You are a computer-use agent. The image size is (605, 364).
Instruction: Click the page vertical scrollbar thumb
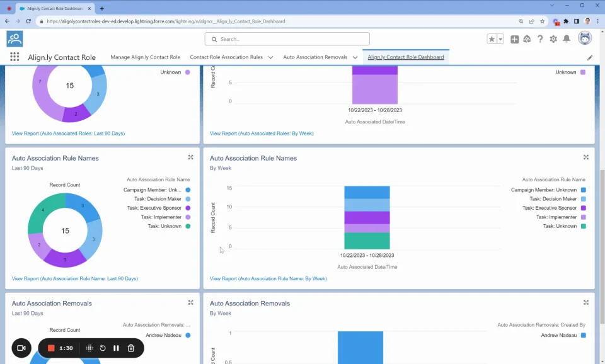602,247
